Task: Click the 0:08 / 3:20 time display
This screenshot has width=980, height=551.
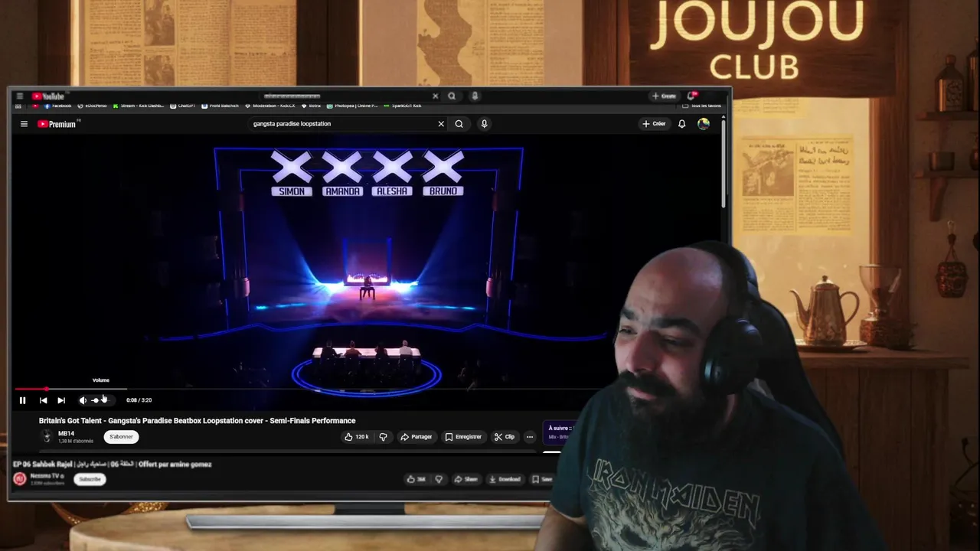Action: pos(139,400)
